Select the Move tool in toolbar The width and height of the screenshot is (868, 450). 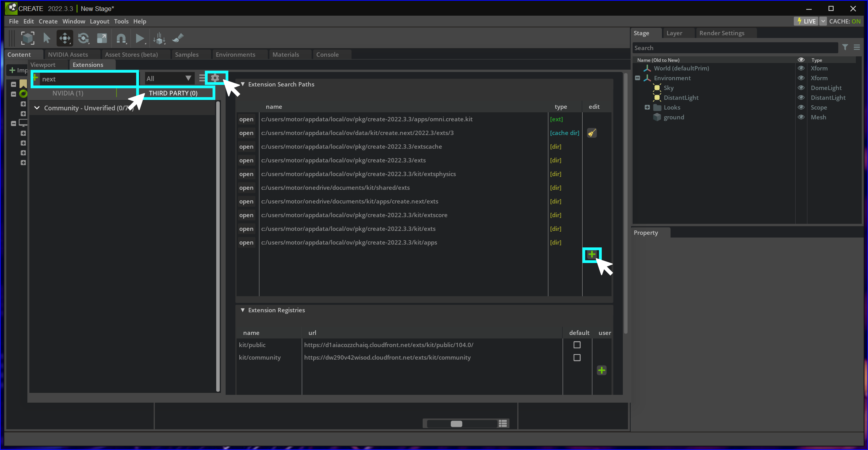(65, 39)
